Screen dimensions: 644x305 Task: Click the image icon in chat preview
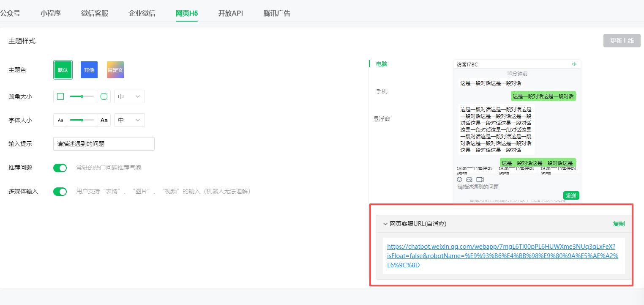coord(469,180)
